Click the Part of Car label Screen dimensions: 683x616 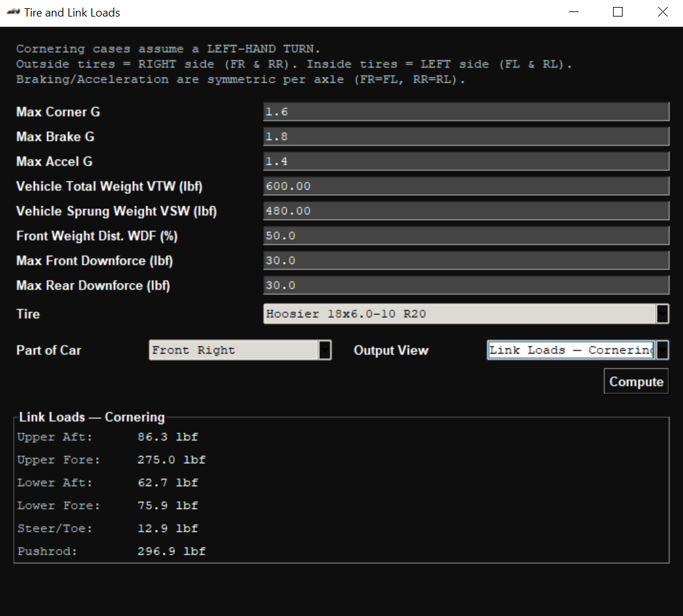click(48, 350)
